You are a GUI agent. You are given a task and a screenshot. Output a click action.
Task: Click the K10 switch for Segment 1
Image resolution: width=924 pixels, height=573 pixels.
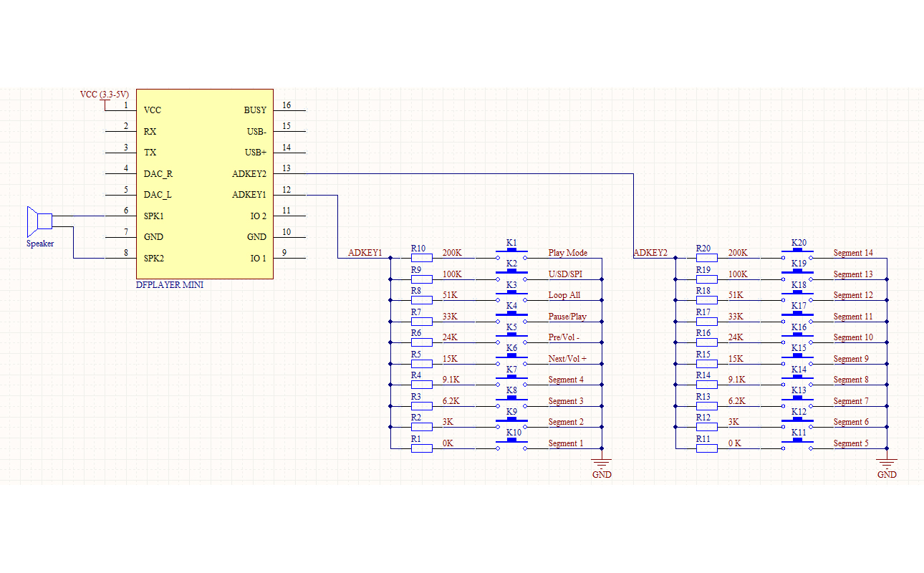(x=511, y=444)
